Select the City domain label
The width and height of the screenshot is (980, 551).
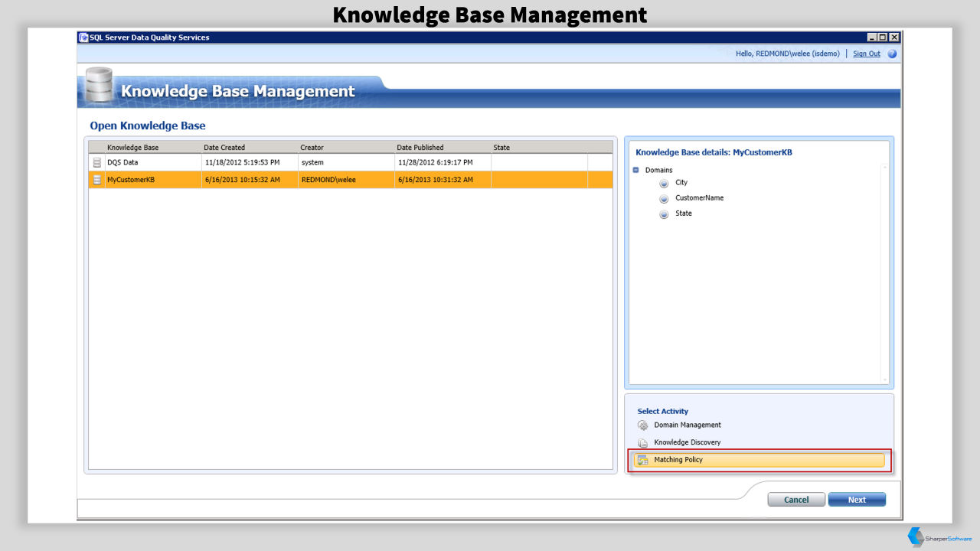(681, 183)
